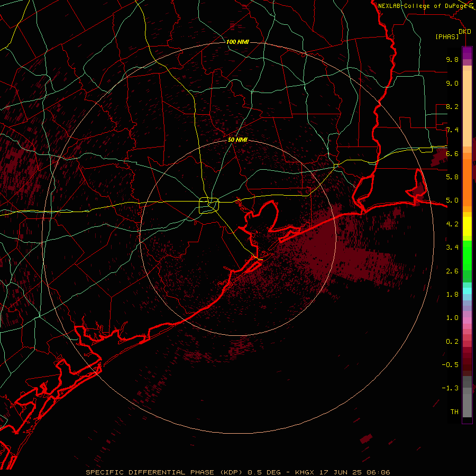
Task: Pick the bright green segment of the color bar
Action: 467,255
